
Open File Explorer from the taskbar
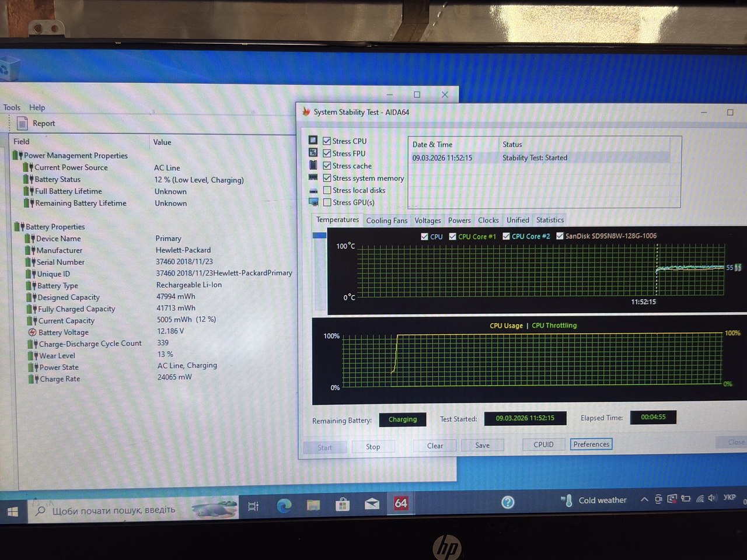[313, 505]
